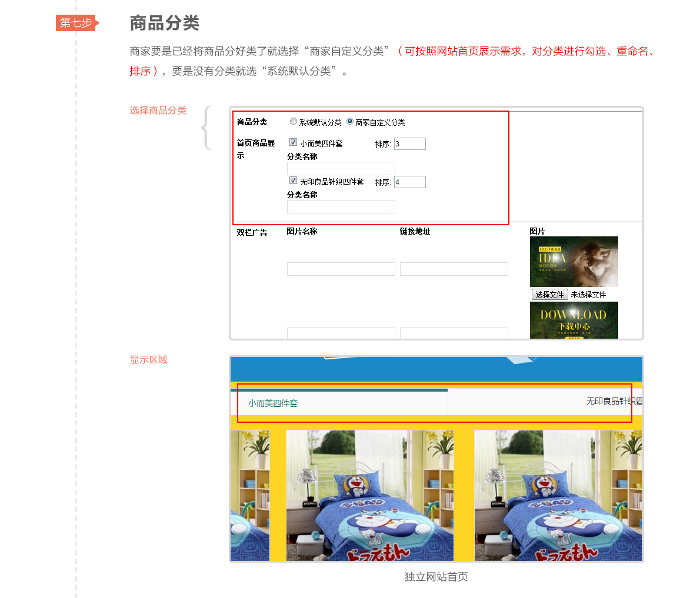Click the 第七步 step label
This screenshot has height=598, width=700.
point(76,23)
